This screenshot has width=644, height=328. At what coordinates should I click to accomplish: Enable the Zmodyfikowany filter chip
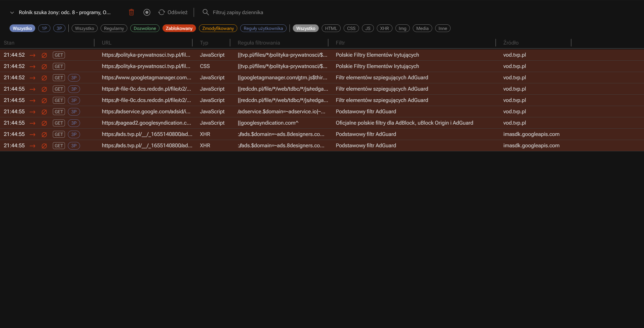pyautogui.click(x=218, y=28)
